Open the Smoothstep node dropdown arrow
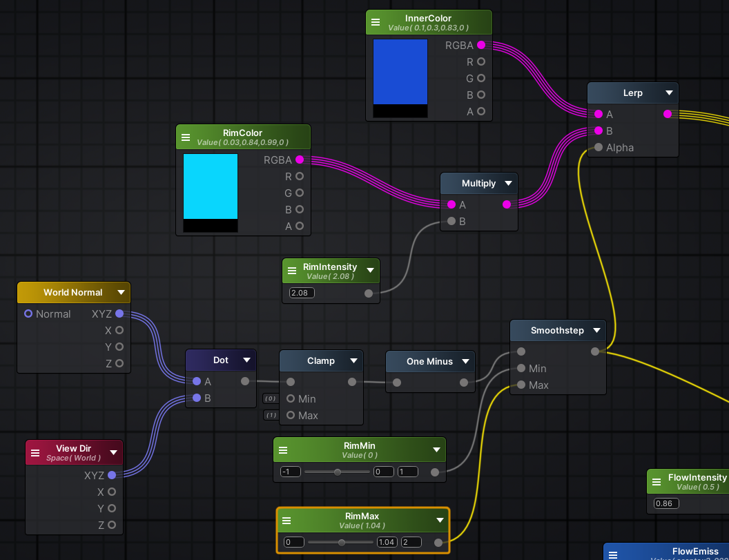 (x=596, y=330)
